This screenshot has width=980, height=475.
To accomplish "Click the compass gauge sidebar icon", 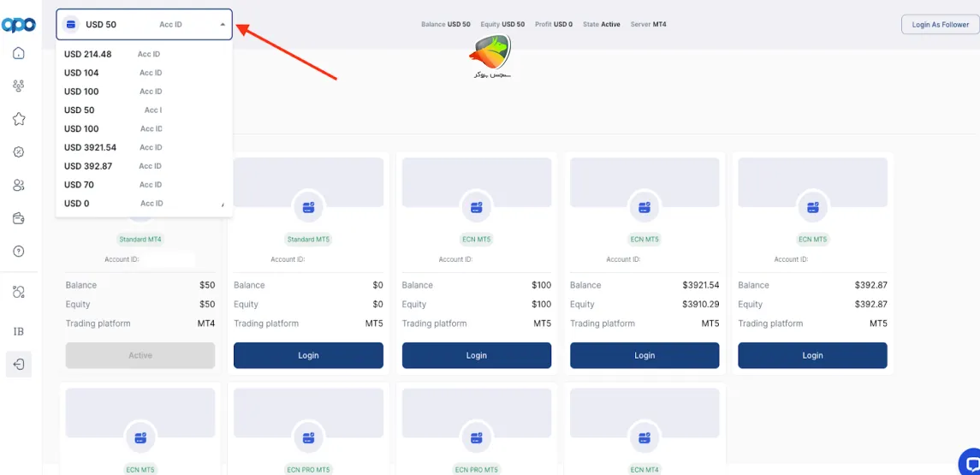I will coord(19,152).
